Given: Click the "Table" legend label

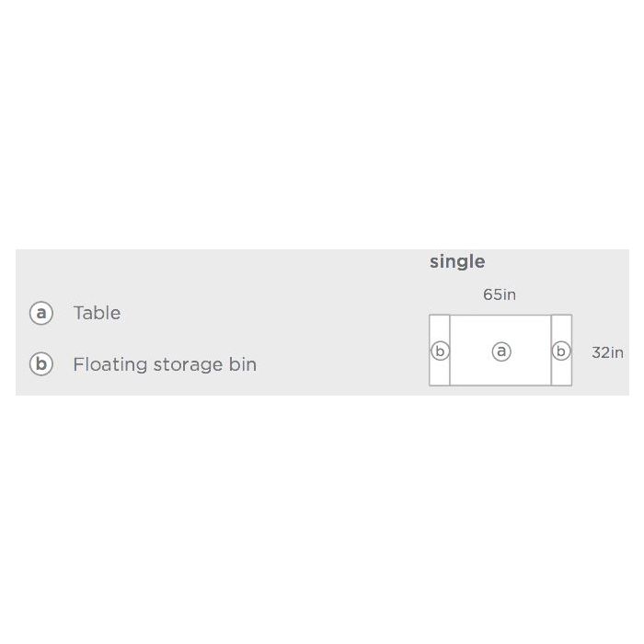Looking at the screenshot, I should pos(97,313).
